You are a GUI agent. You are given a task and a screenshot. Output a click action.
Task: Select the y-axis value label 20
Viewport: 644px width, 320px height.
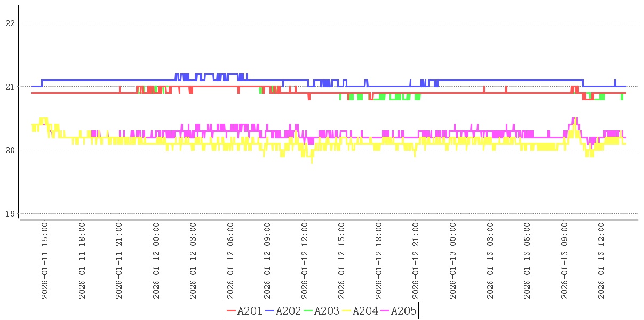click(x=10, y=150)
